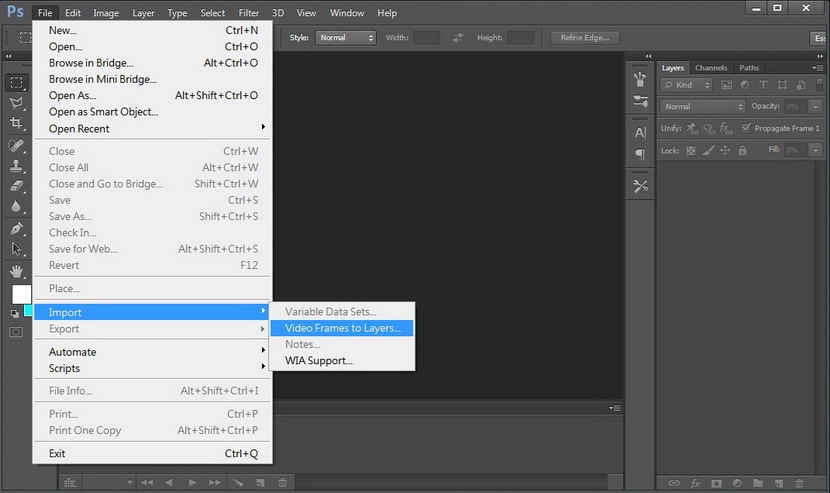Select the Eraser tool

[x=16, y=186]
